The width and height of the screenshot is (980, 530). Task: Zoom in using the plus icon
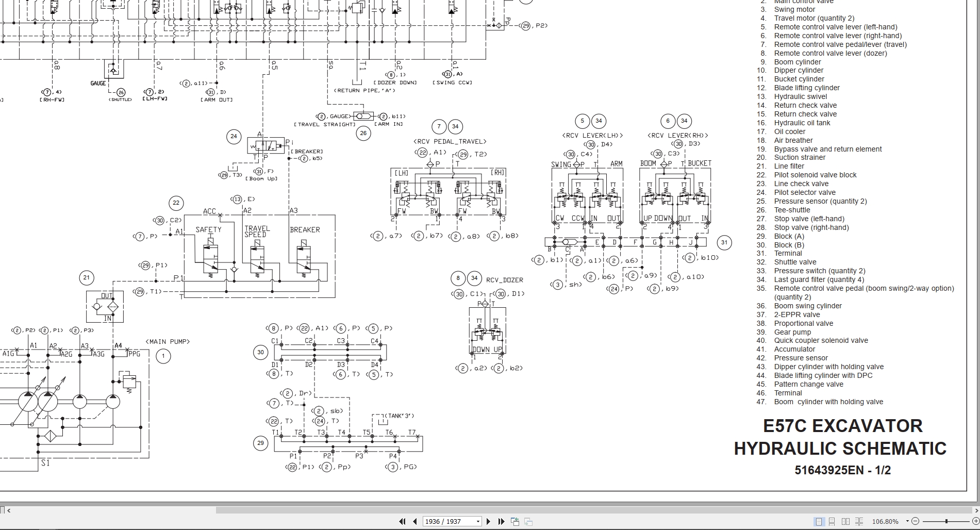[x=975, y=521]
